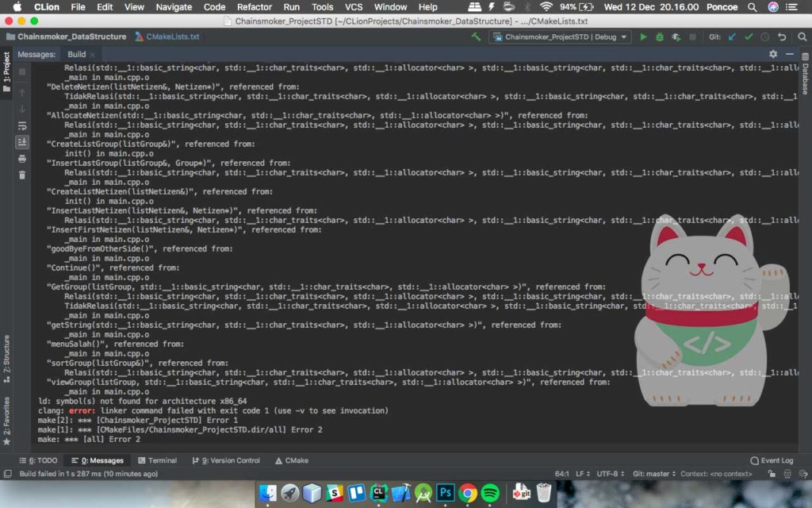Open the Terminal tab
Image resolution: width=812 pixels, height=508 pixels.
coord(158,460)
